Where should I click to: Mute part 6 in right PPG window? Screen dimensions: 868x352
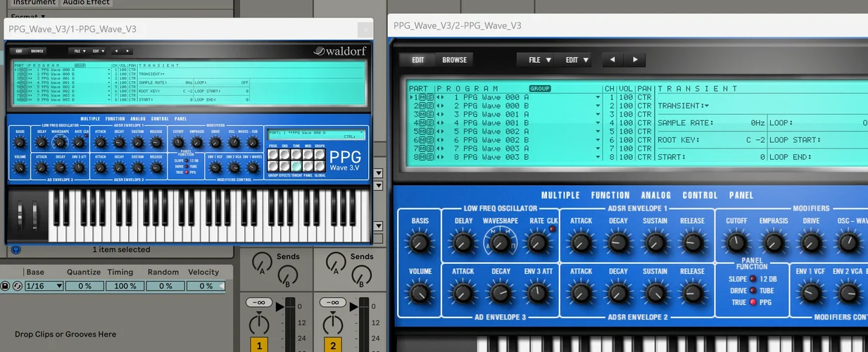pos(422,140)
